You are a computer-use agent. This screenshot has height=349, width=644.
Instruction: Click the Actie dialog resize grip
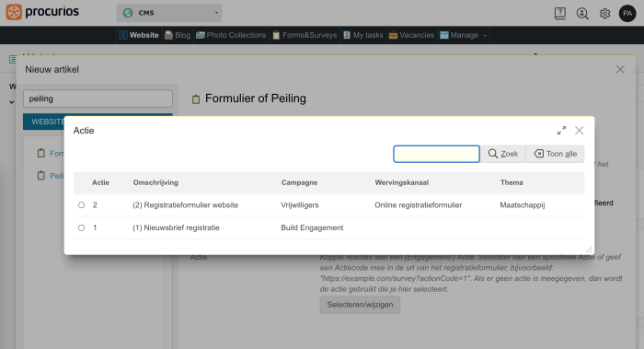tap(589, 250)
